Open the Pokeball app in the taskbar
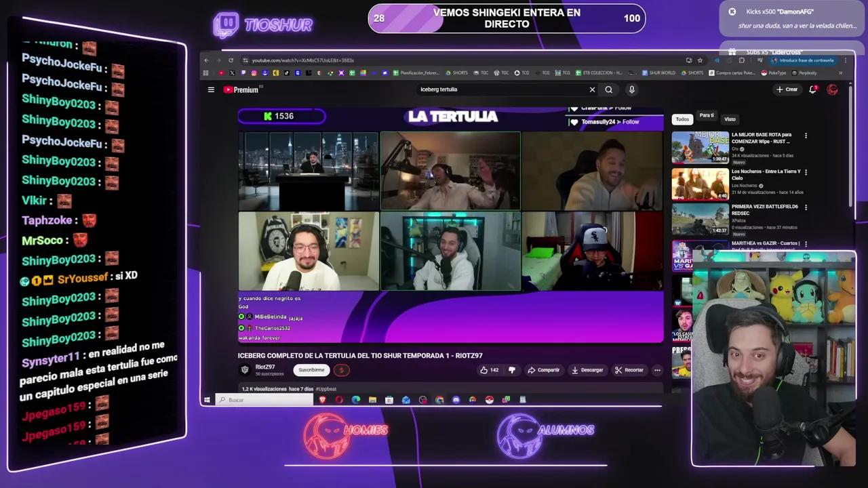This screenshot has height=488, width=868. [x=490, y=400]
